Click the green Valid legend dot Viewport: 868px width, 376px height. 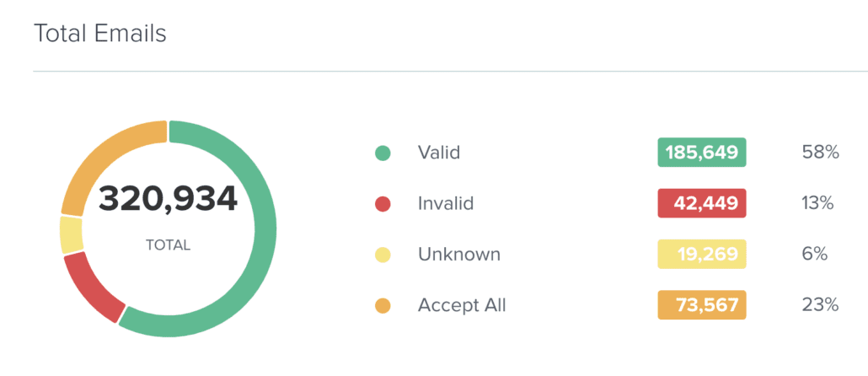[383, 153]
